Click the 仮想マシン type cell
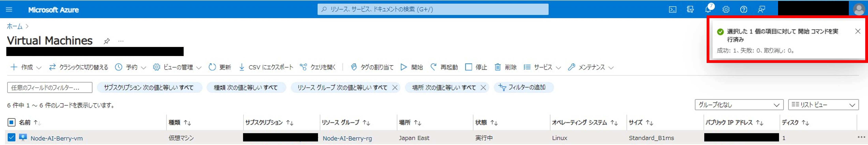Screen dimensions: 868x145 coord(181,138)
